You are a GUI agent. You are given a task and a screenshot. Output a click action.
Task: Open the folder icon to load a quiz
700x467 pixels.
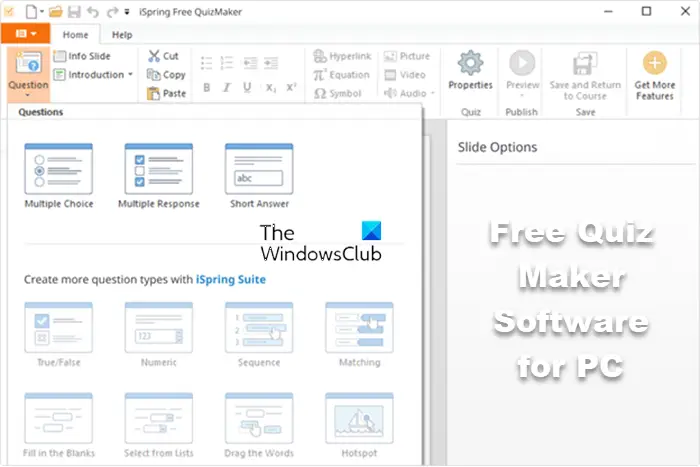pos(55,12)
